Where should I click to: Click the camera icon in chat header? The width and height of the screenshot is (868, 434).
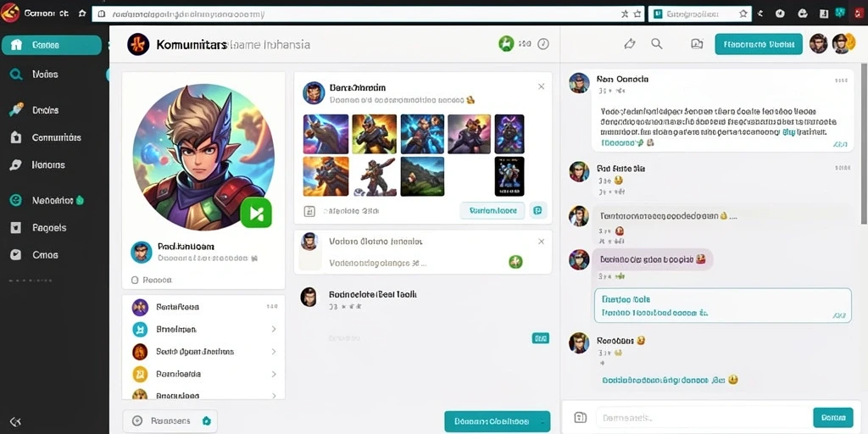(697, 44)
